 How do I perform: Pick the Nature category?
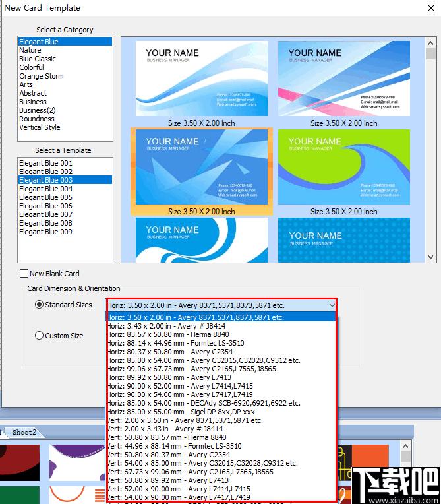(30, 50)
